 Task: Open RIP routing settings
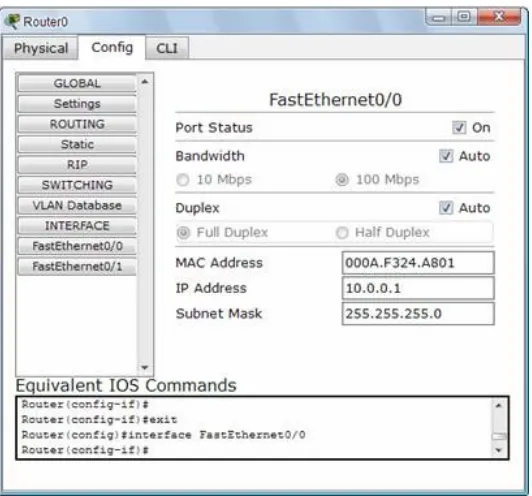pyautogui.click(x=77, y=165)
